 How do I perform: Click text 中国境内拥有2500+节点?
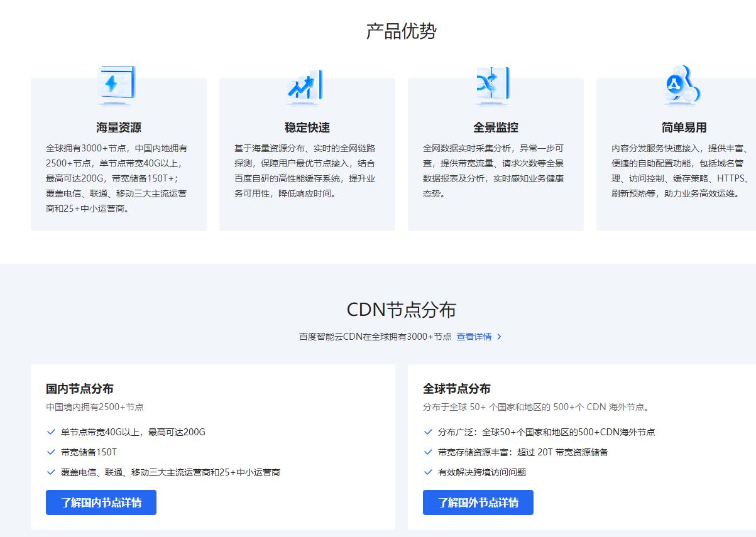click(95, 407)
